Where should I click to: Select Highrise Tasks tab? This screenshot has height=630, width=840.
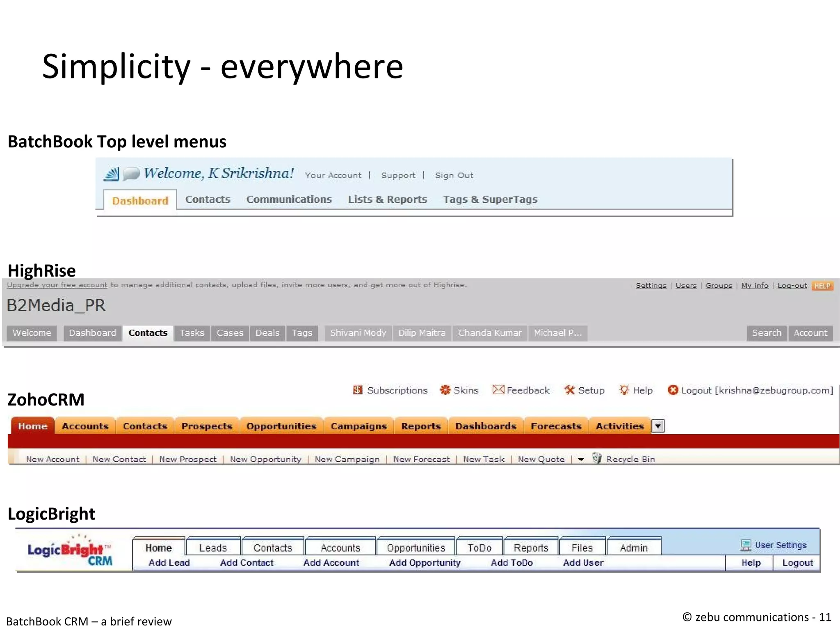click(192, 333)
